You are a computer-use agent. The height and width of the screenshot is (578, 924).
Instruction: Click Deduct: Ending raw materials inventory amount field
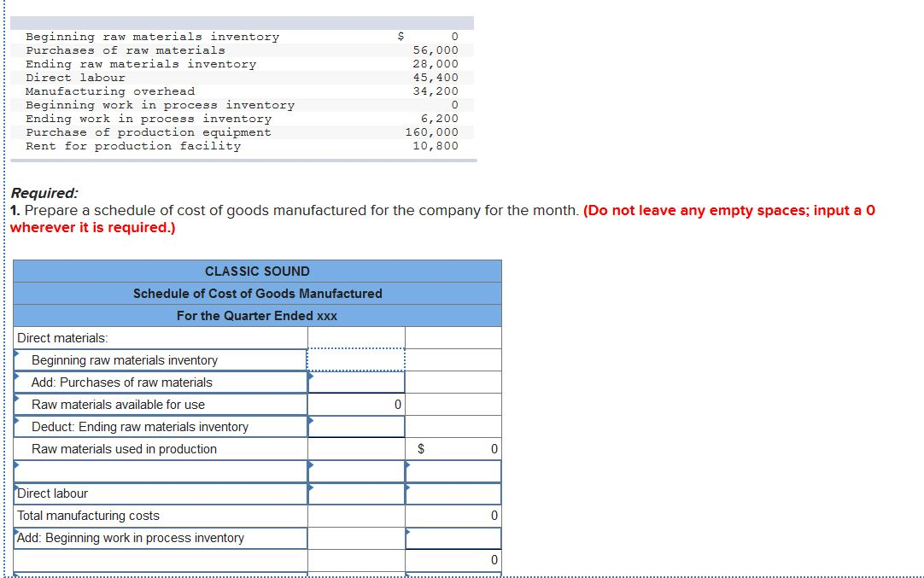[356, 427]
